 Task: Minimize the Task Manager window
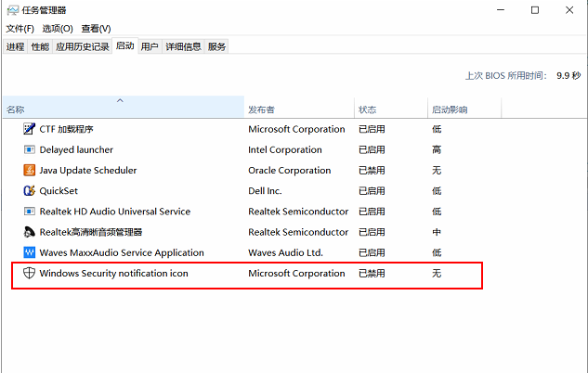click(501, 10)
